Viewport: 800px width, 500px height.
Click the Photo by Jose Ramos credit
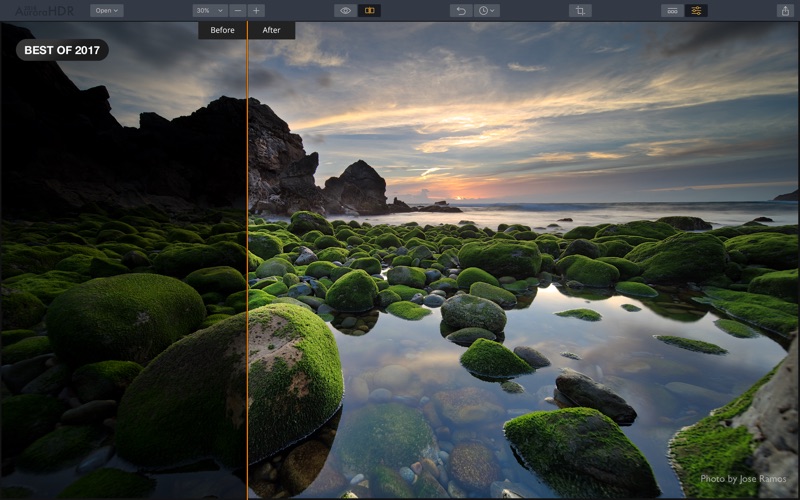coord(741,479)
